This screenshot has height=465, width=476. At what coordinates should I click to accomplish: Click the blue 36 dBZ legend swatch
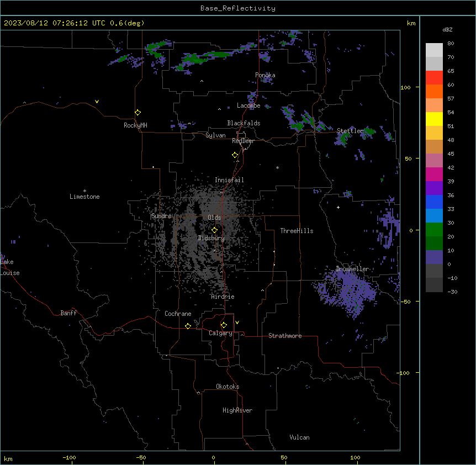434,202
